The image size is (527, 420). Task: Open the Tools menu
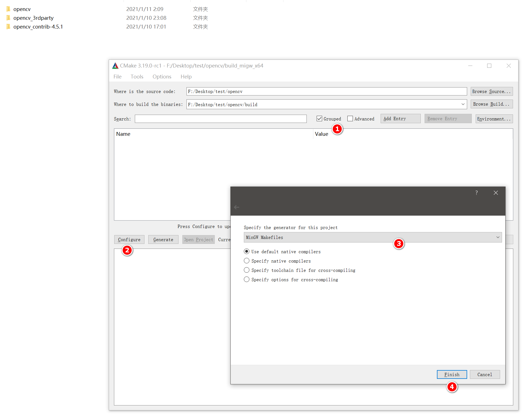pyautogui.click(x=137, y=77)
